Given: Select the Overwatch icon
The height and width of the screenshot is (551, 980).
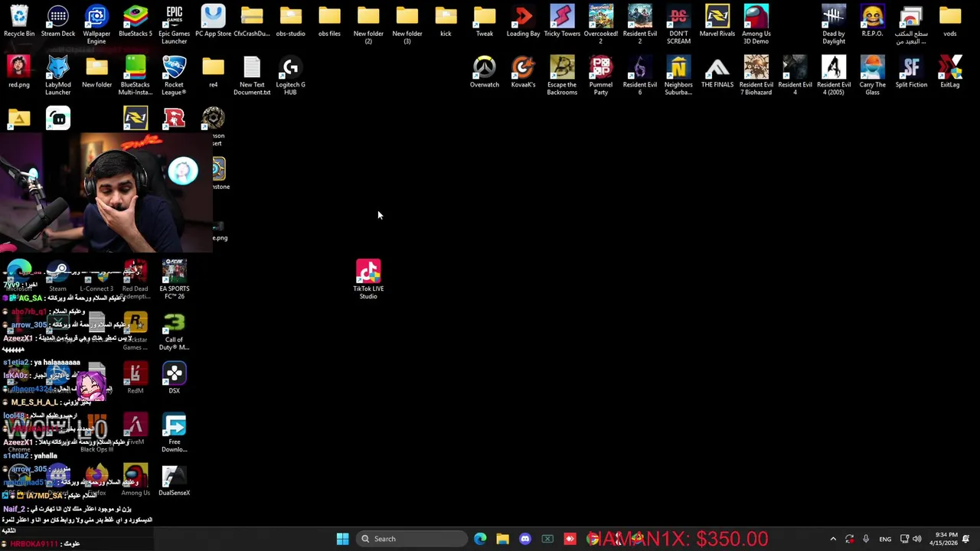Looking at the screenshot, I should pyautogui.click(x=485, y=72).
